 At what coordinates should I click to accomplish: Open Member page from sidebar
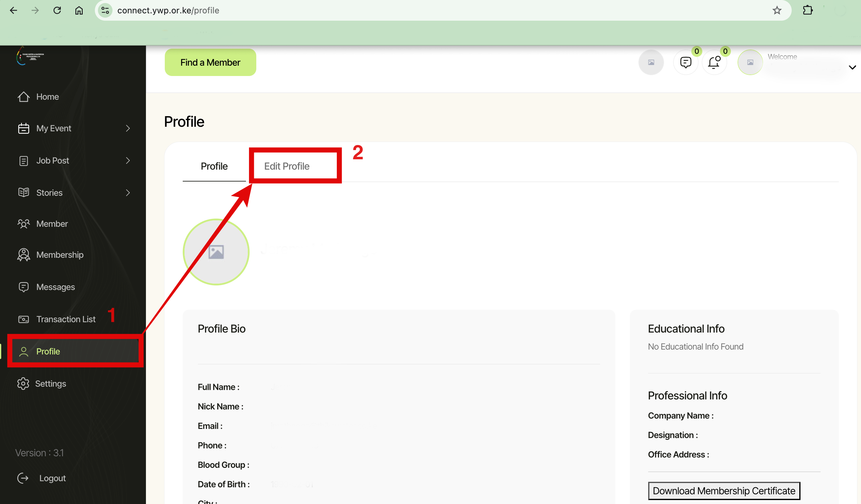pyautogui.click(x=52, y=224)
